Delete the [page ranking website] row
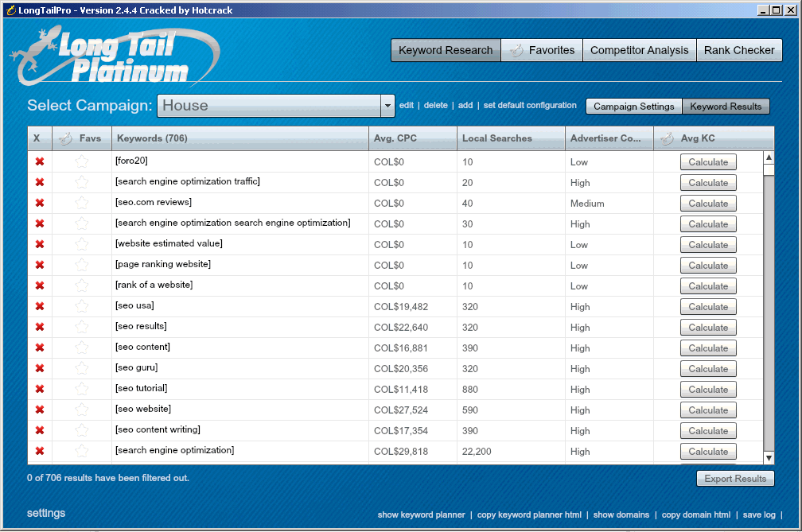The image size is (802, 532). click(40, 265)
